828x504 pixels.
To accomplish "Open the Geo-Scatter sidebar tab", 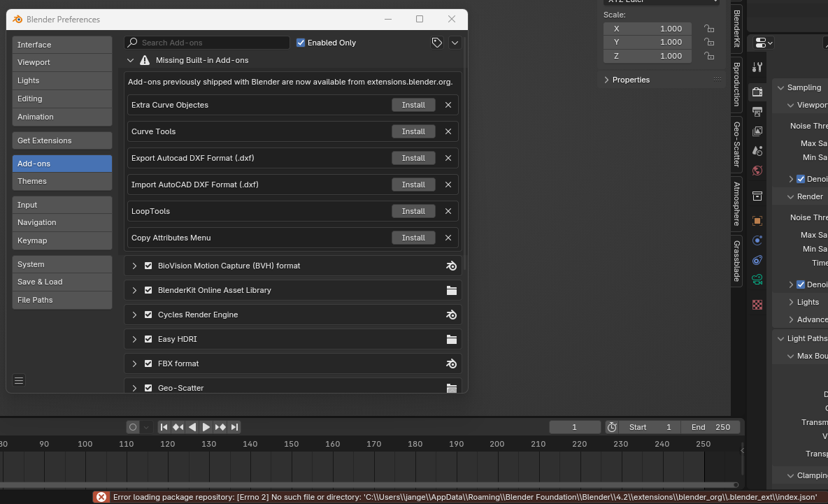I will (736, 144).
